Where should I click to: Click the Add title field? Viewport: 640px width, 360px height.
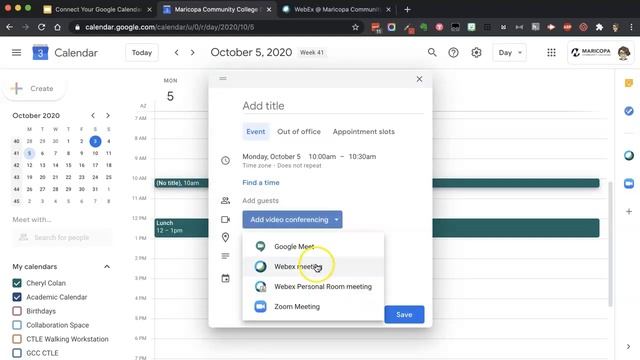(x=333, y=106)
